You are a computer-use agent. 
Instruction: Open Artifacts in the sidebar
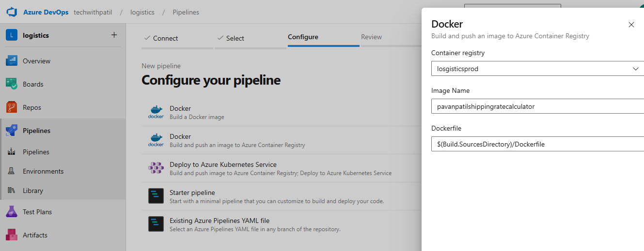tap(35, 235)
